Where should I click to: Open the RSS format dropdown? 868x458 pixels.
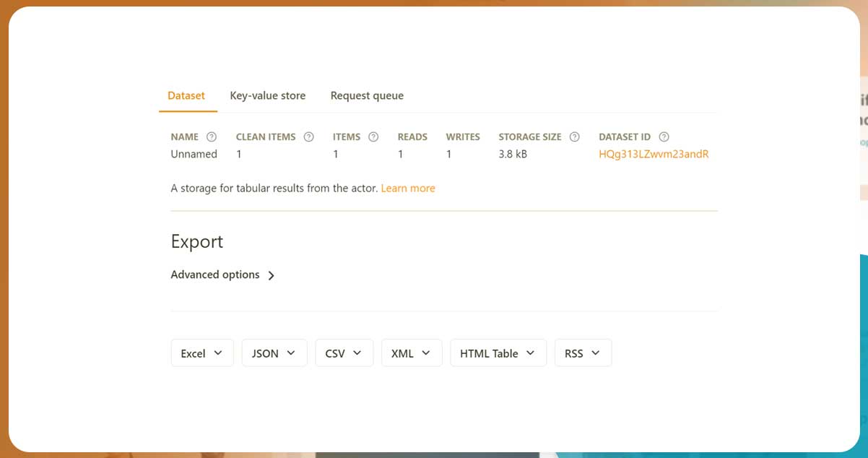(594, 353)
